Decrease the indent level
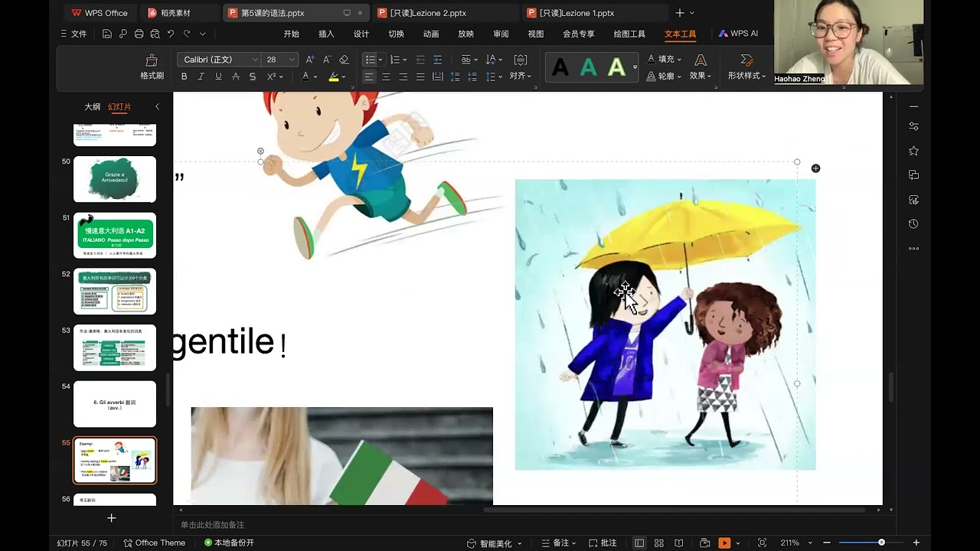The height and width of the screenshot is (551, 980). 420,60
